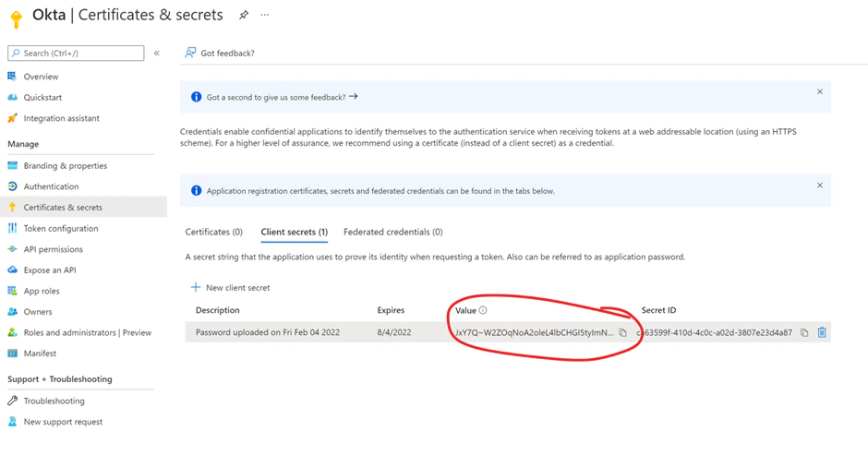
Task: Click the Expose an API cloud icon
Action: [12, 269]
